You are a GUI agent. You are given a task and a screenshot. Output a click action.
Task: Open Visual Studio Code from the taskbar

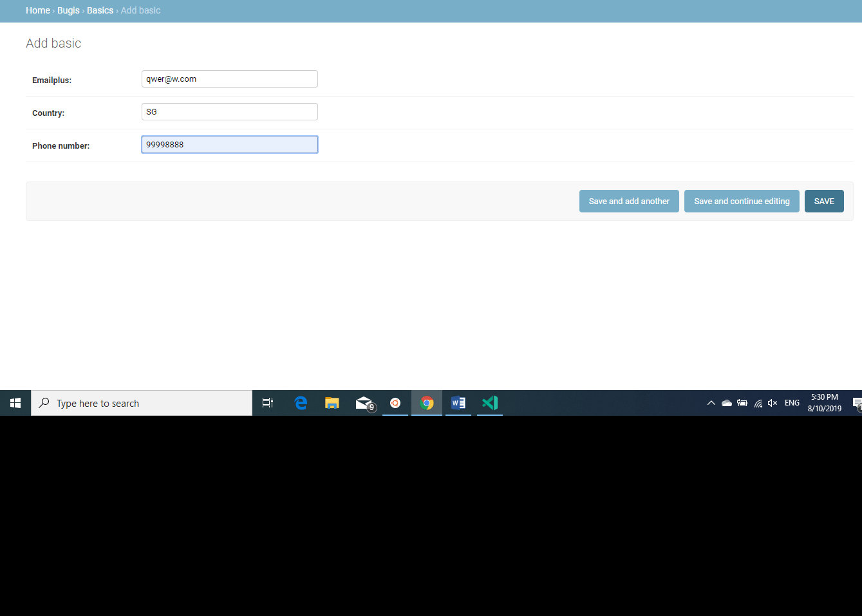point(489,403)
